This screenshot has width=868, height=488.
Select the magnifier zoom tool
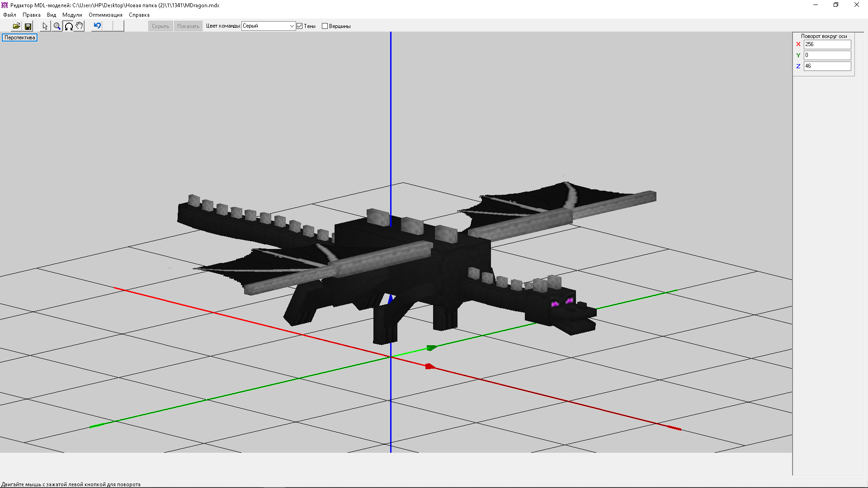(57, 26)
